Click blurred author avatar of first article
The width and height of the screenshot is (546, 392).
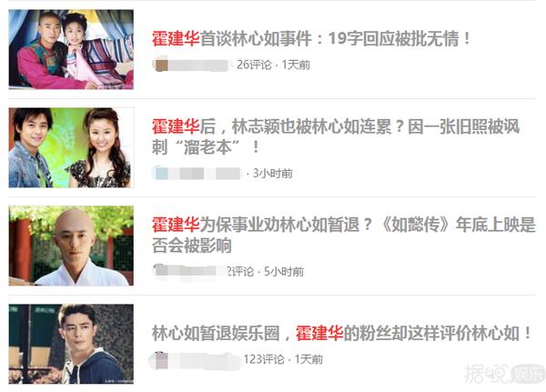pyautogui.click(x=161, y=65)
